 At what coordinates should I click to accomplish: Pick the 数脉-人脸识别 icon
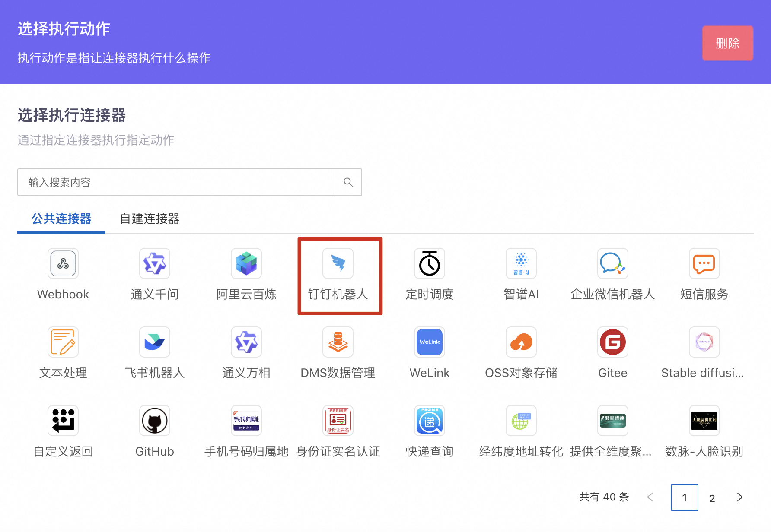[x=704, y=421]
